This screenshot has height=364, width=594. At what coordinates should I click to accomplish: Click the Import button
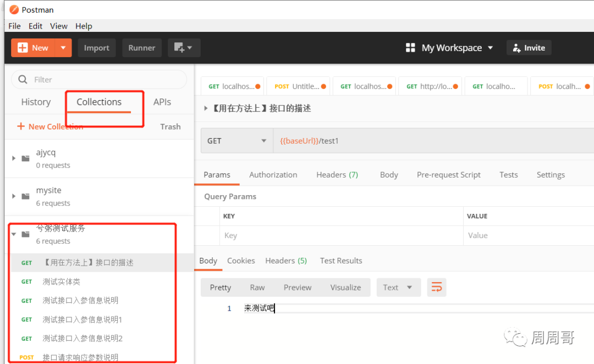click(x=97, y=48)
